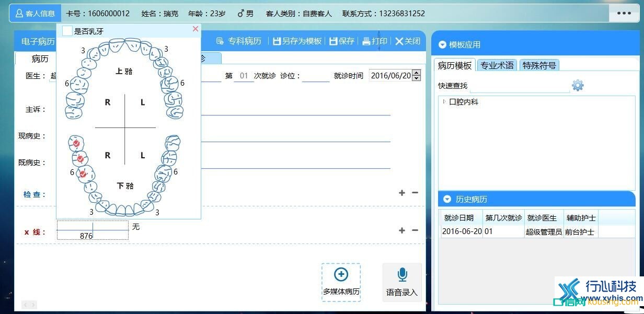
Task: Close the tooth chart popup
Action: coord(195,29)
